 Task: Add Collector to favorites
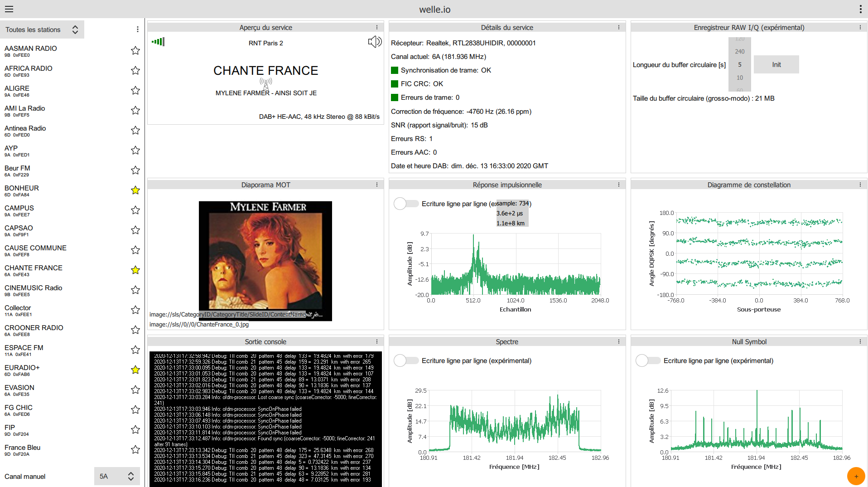(135, 310)
